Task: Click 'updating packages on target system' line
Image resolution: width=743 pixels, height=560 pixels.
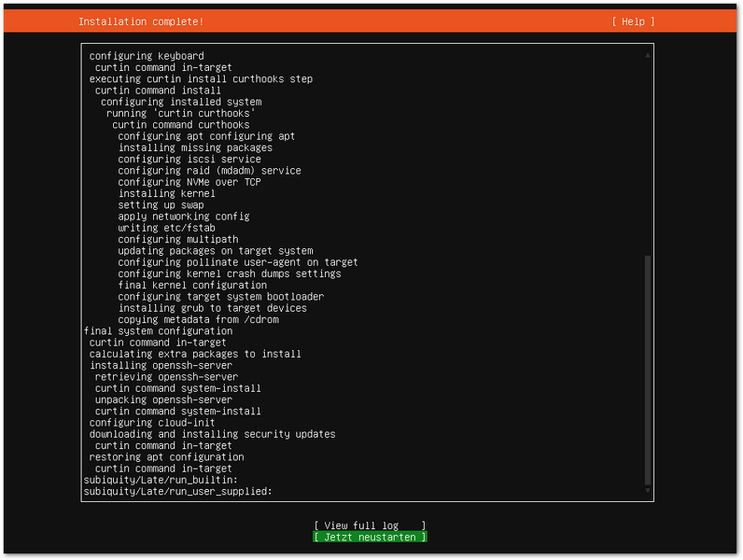Action: coord(216,251)
